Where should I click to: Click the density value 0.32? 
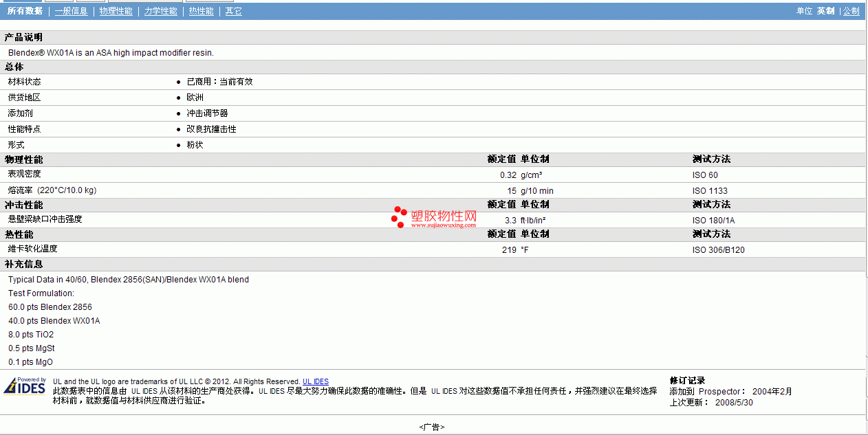click(508, 175)
